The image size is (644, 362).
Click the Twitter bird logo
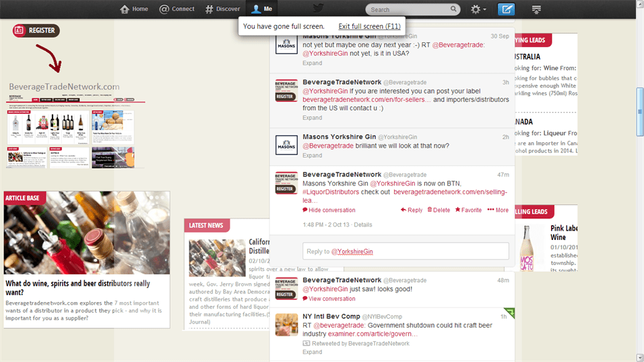(319, 8)
